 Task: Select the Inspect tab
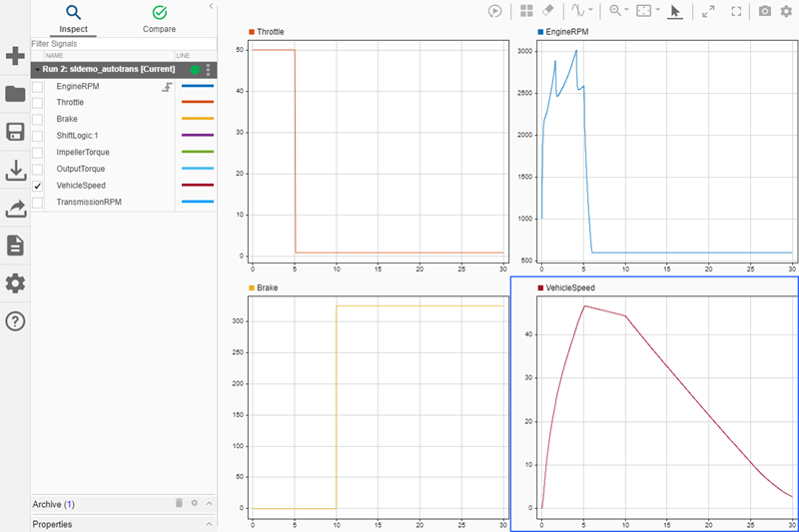(x=73, y=18)
